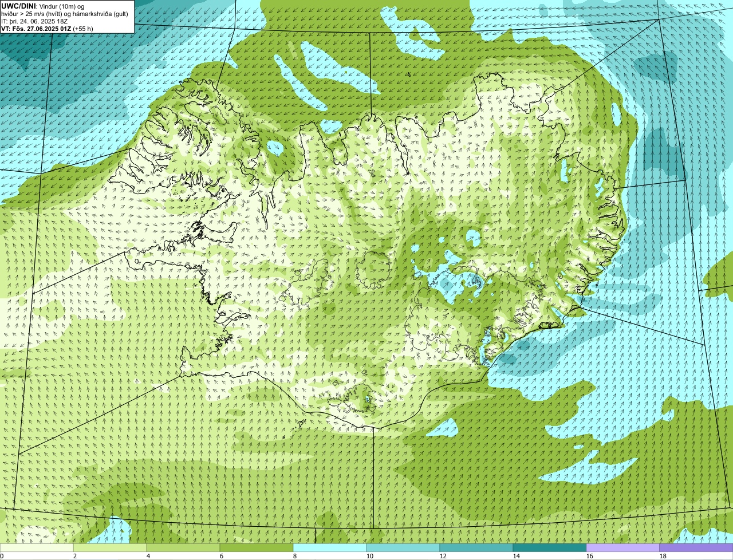Screen dimensions: 733x560
Task: Click the pale yellow 0–2 m/s legend swatch
Action: [37, 548]
